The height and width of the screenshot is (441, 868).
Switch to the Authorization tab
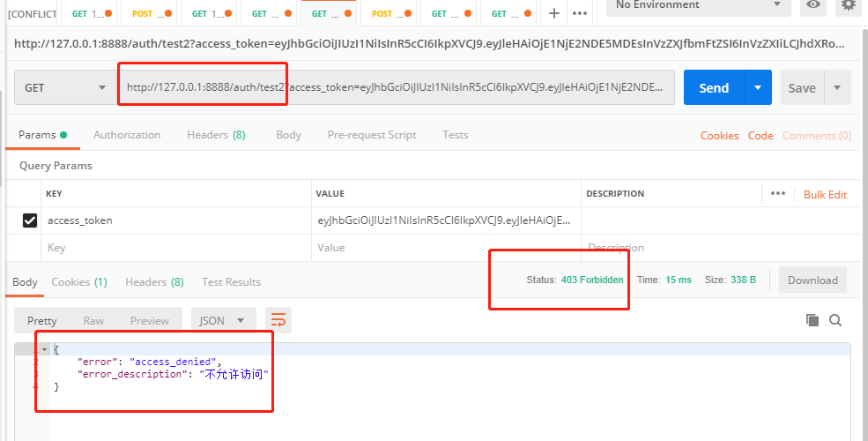(x=127, y=135)
